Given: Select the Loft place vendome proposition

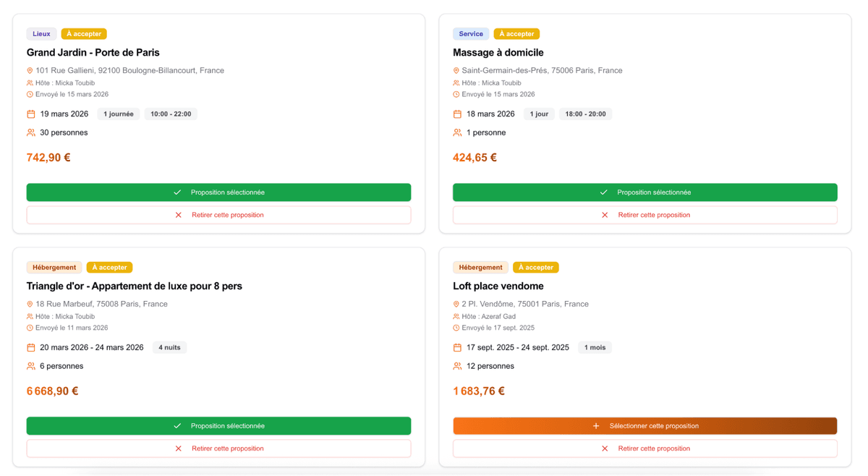Looking at the screenshot, I should pos(644,426).
